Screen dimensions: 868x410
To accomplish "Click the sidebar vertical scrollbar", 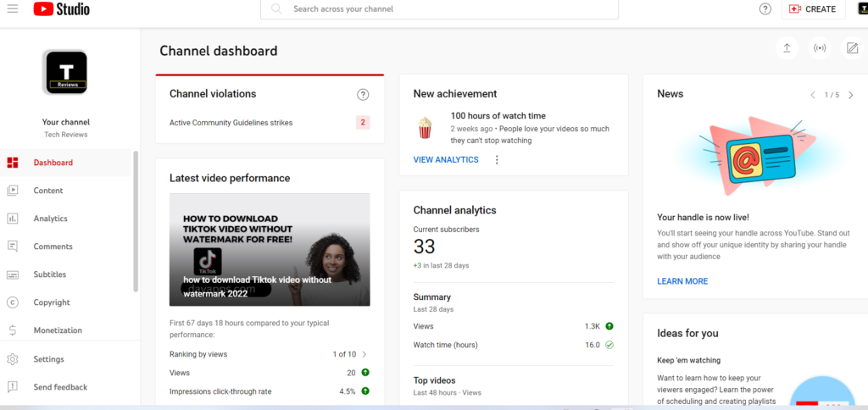I will (136, 221).
